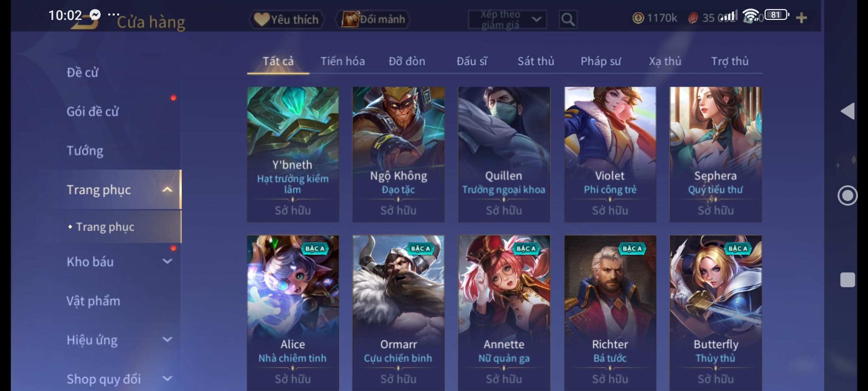Switch to the Sát thủ tab
Screen dimensions: 868x391
(536, 61)
